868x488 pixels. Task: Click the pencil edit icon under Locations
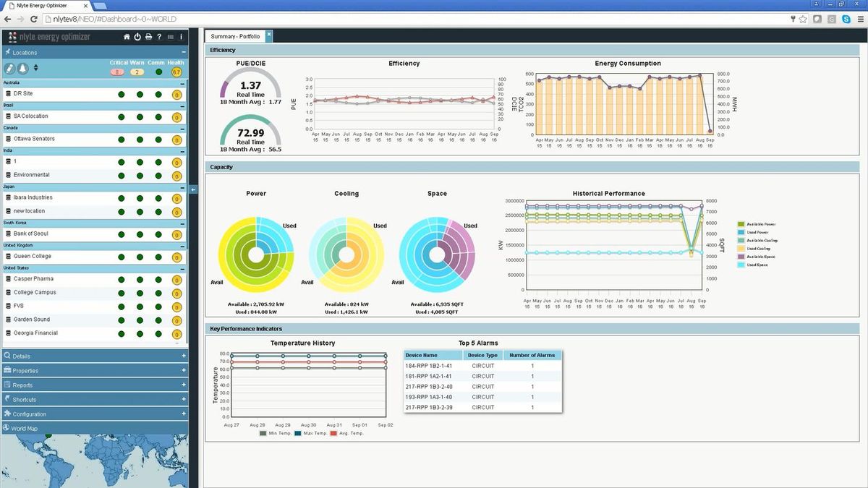point(10,69)
